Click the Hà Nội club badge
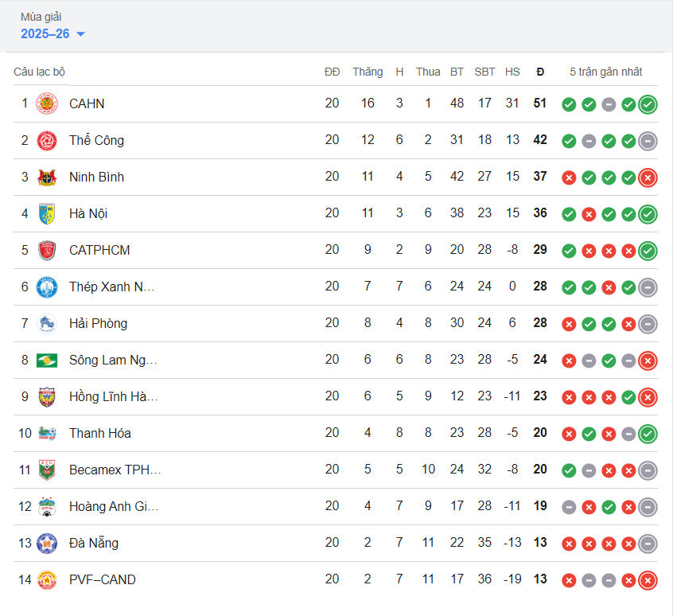Image resolution: width=673 pixels, height=616 pixels. (47, 213)
